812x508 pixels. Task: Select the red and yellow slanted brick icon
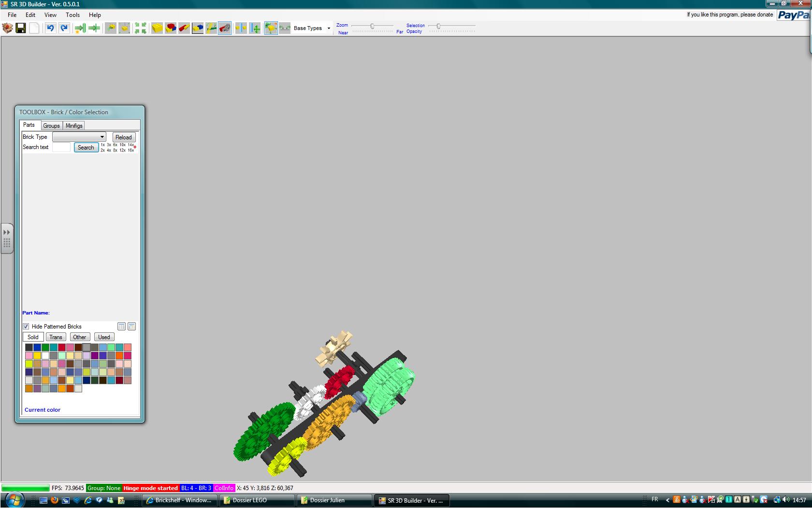click(184, 28)
